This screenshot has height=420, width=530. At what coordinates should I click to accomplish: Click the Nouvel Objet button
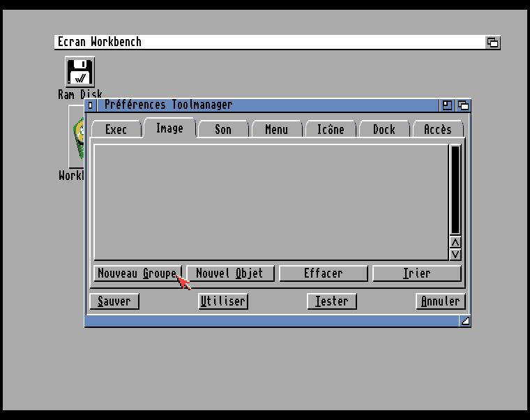[x=230, y=273]
